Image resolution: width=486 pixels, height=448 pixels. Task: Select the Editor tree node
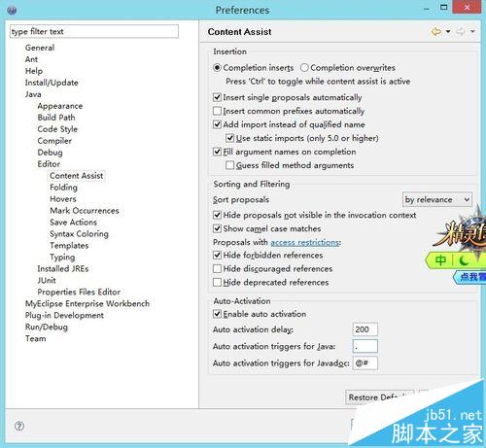tap(49, 164)
